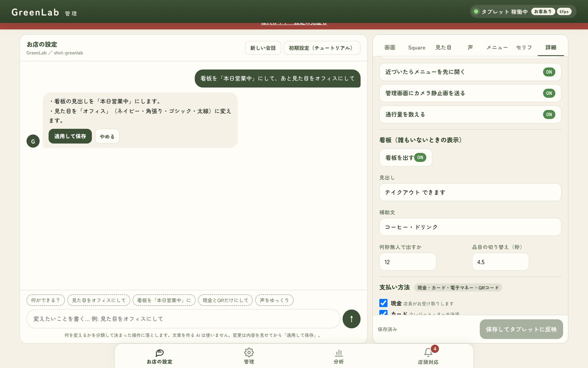Click the 品目の切り替え（秒） field
588x368 pixels.
500,262
